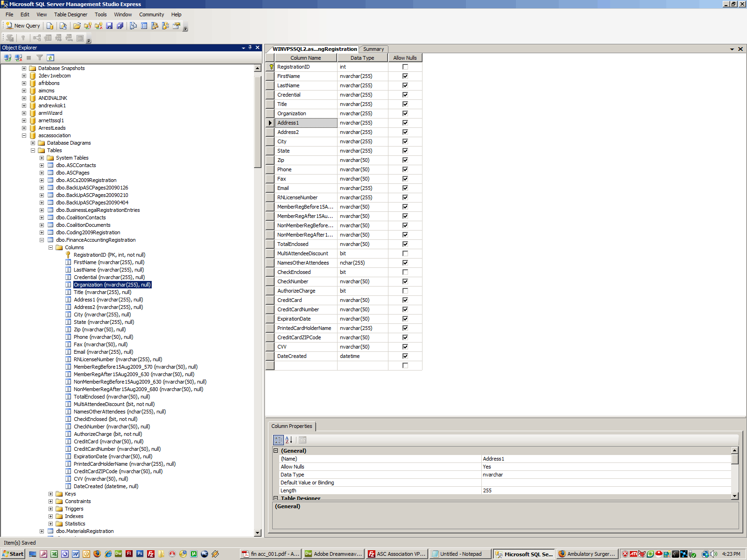
Task: Open the Properties Window icon
Action: (176, 26)
